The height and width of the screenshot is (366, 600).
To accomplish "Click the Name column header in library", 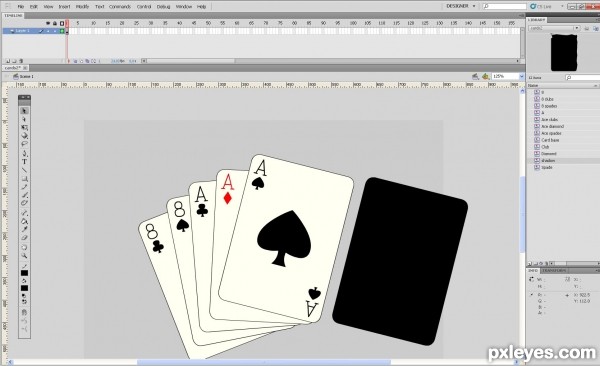I will tap(533, 86).
